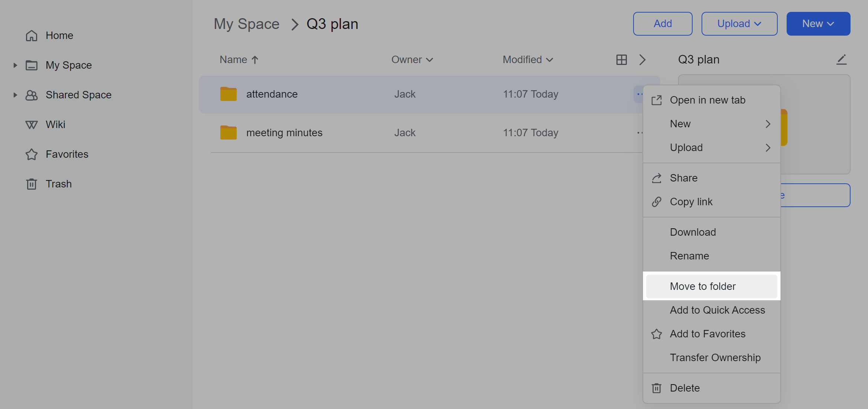Open My Space via the breadcrumb link
Screen dimensions: 868x409
tap(246, 23)
